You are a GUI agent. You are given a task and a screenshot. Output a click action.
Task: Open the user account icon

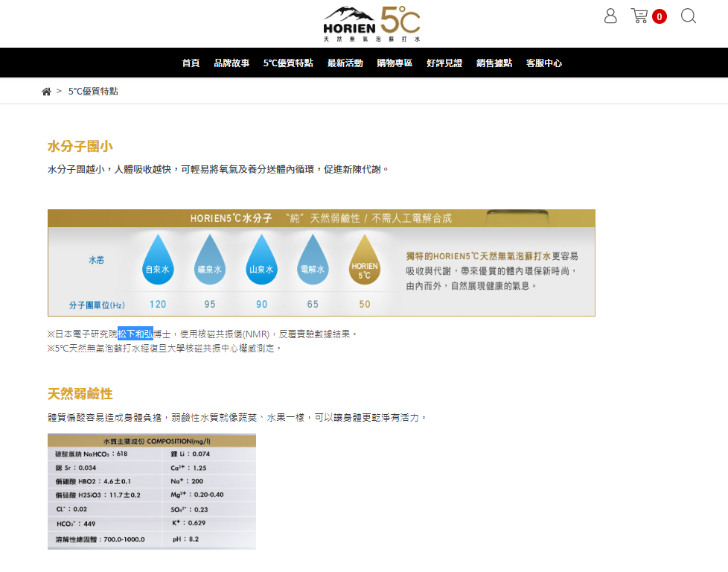pyautogui.click(x=610, y=16)
